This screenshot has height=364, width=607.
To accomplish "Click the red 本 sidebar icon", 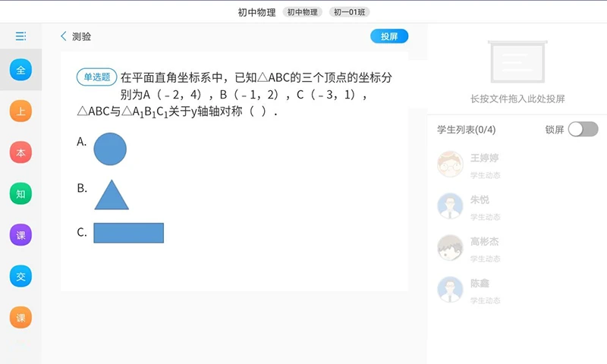I will 20,152.
